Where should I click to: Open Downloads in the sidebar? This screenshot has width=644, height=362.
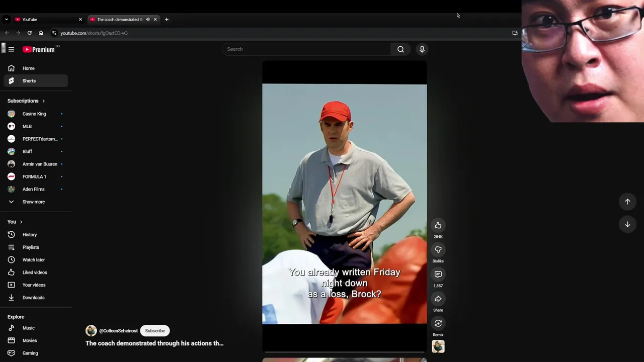click(36, 298)
